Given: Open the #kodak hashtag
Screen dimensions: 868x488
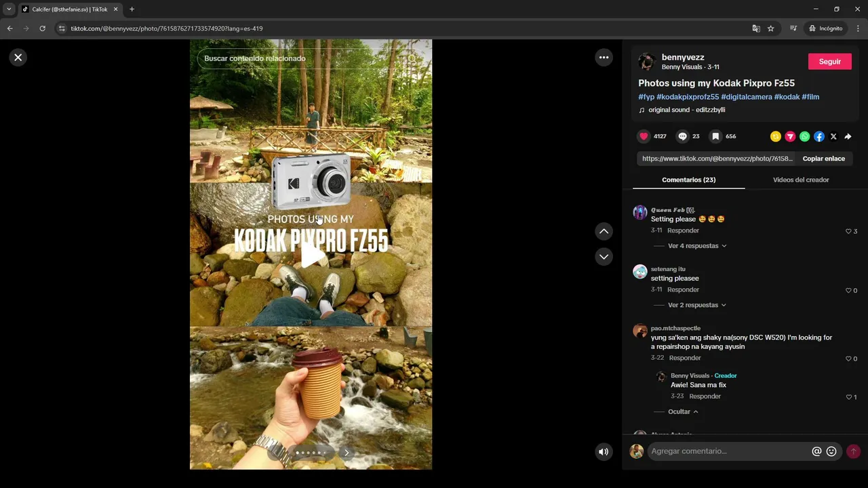Looking at the screenshot, I should click(x=787, y=97).
